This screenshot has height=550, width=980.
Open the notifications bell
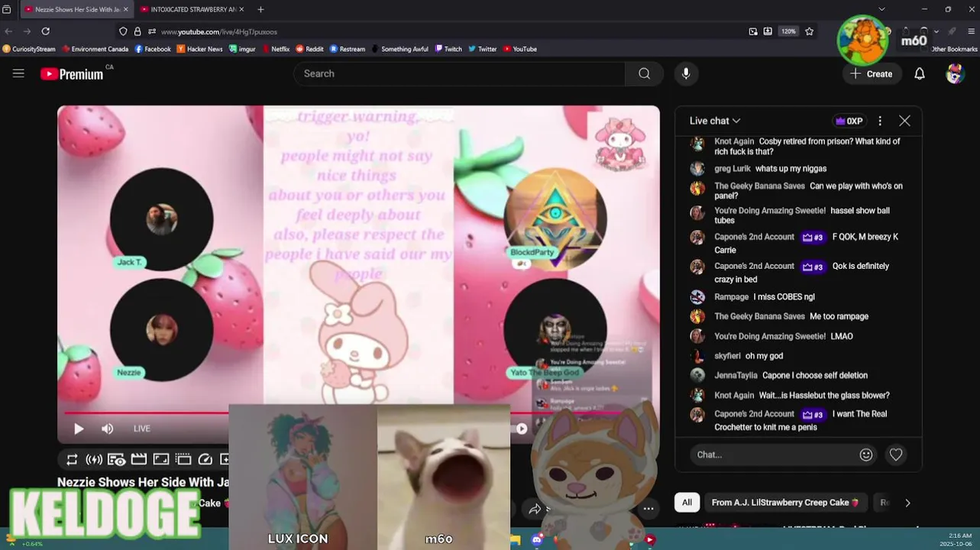click(920, 73)
